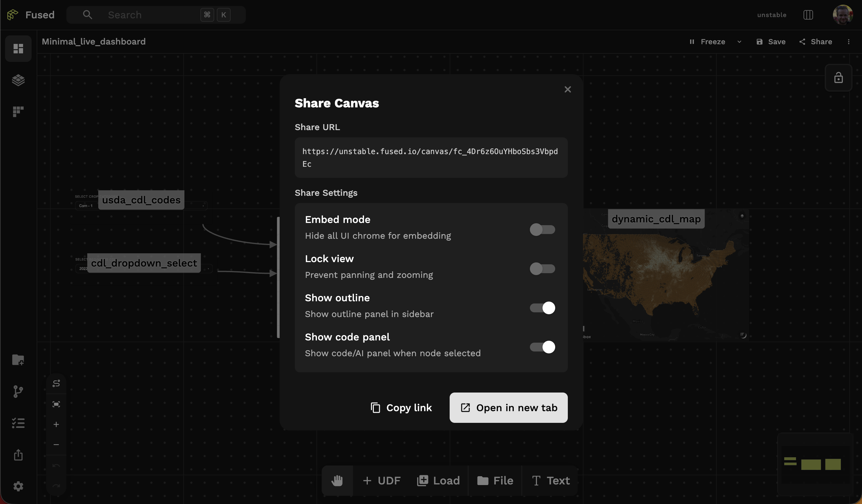
Task: Open settings via the gear icon
Action: coord(18,486)
